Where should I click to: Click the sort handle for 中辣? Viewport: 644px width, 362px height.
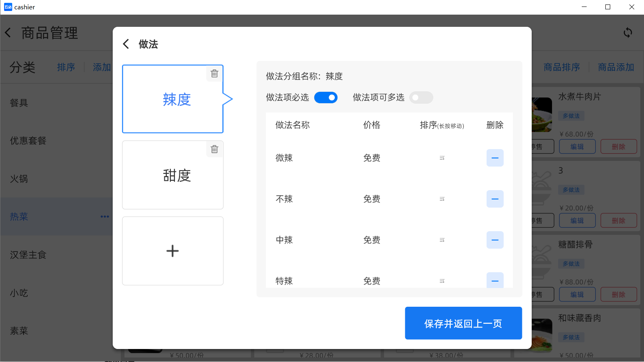(x=442, y=240)
